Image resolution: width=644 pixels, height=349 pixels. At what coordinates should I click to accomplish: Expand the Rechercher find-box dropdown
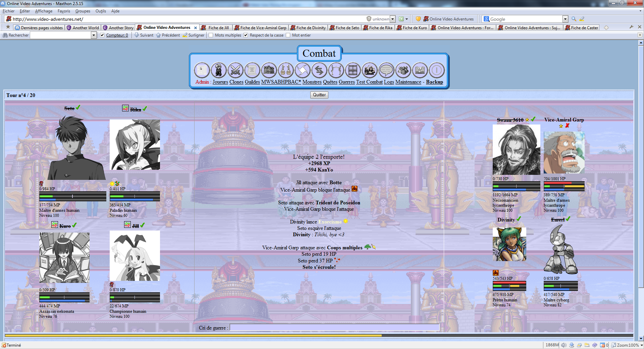[x=94, y=35]
